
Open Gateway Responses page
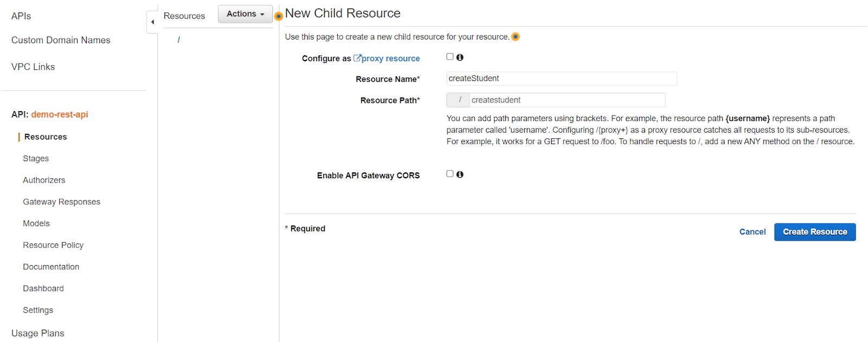pyautogui.click(x=61, y=202)
